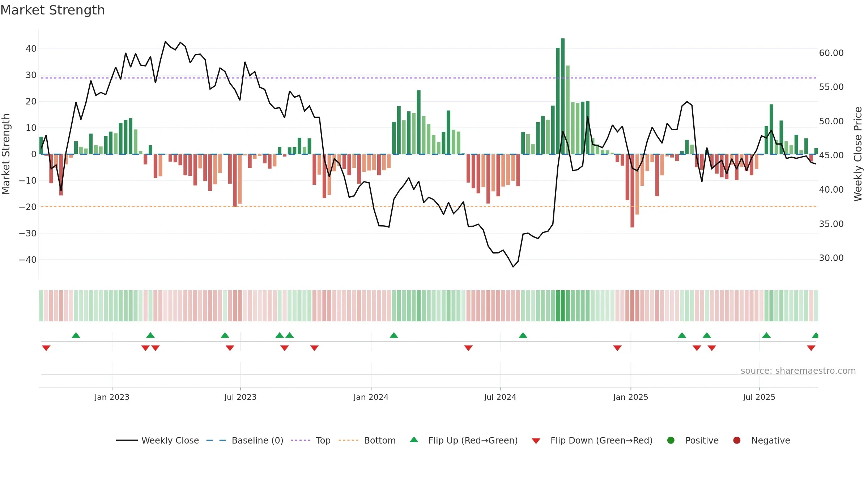The width and height of the screenshot is (868, 488).
Task: Click the −40 strength axis label
Action: tap(27, 260)
